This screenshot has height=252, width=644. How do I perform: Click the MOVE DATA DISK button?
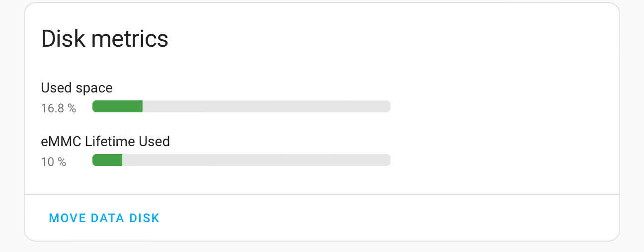[x=104, y=218]
